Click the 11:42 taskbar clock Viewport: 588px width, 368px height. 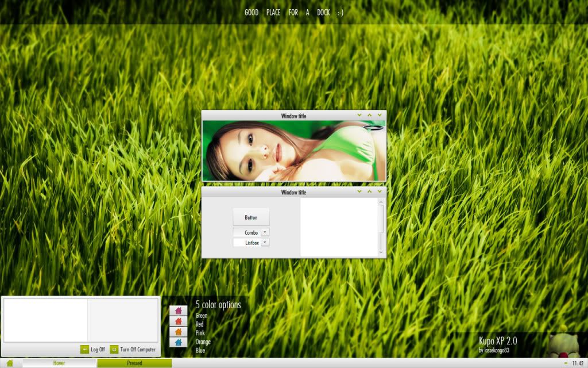point(578,363)
